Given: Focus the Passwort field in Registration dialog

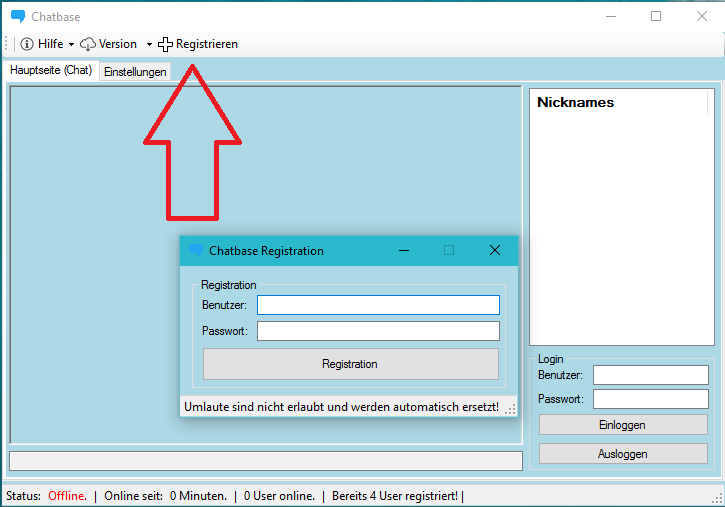Looking at the screenshot, I should point(378,331).
